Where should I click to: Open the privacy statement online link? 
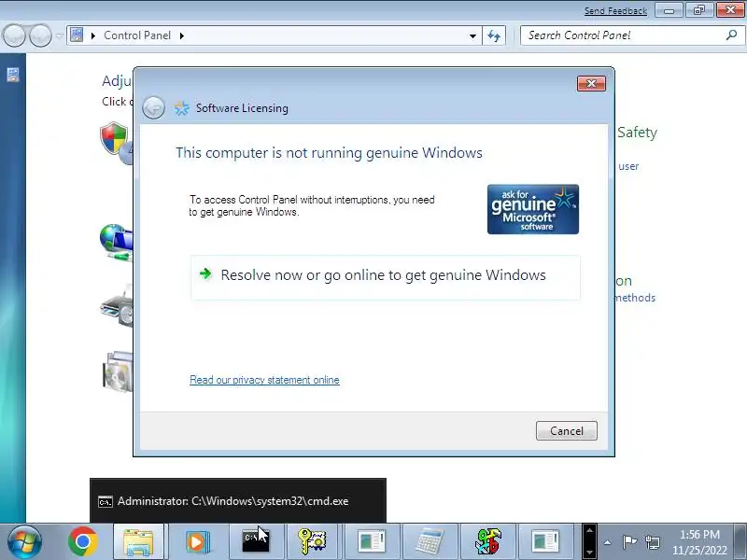point(264,380)
